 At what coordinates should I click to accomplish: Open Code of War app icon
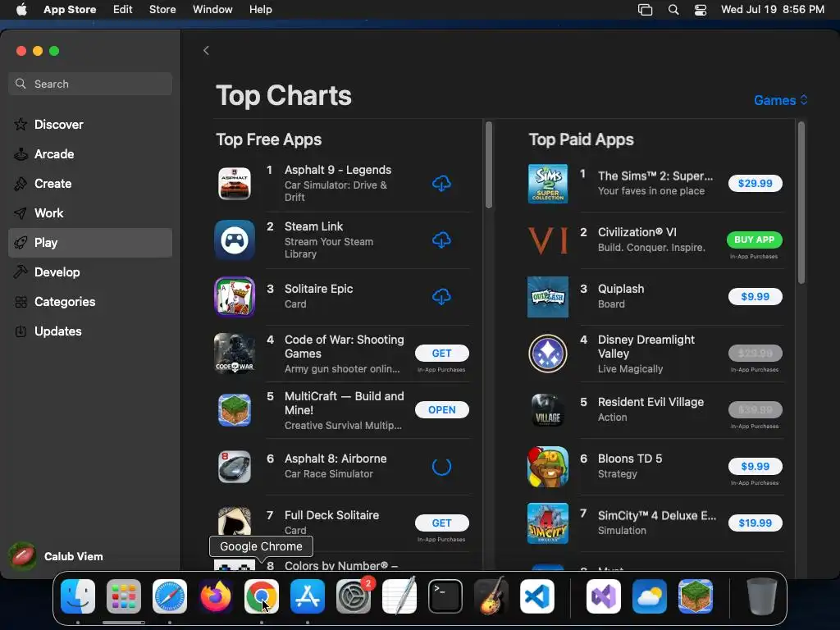[x=235, y=353]
